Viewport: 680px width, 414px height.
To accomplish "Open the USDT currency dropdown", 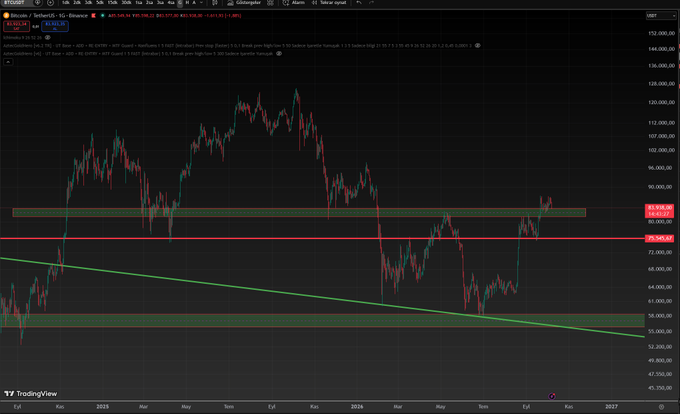I will click(x=661, y=16).
